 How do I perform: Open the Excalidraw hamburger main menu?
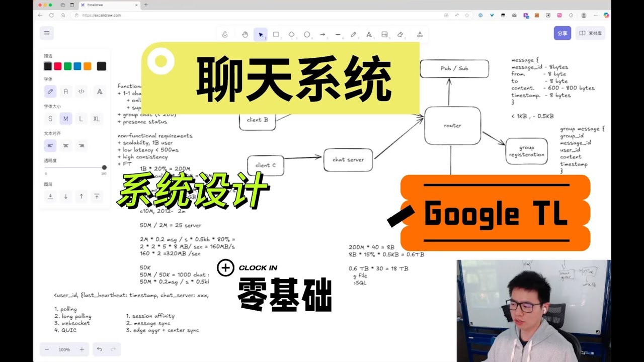point(47,33)
